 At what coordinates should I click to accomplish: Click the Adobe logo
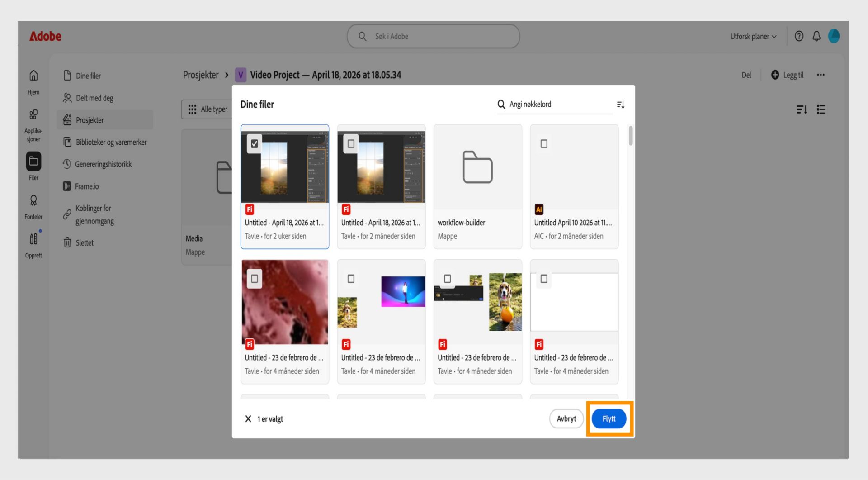coord(45,36)
